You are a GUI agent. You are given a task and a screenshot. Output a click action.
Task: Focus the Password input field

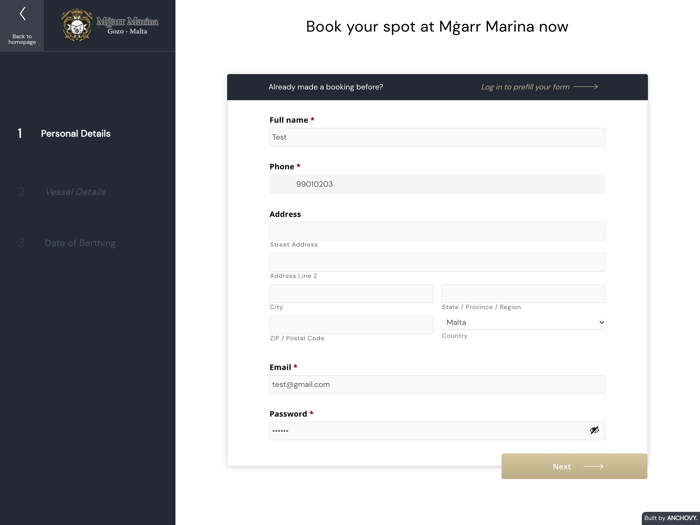437,431
